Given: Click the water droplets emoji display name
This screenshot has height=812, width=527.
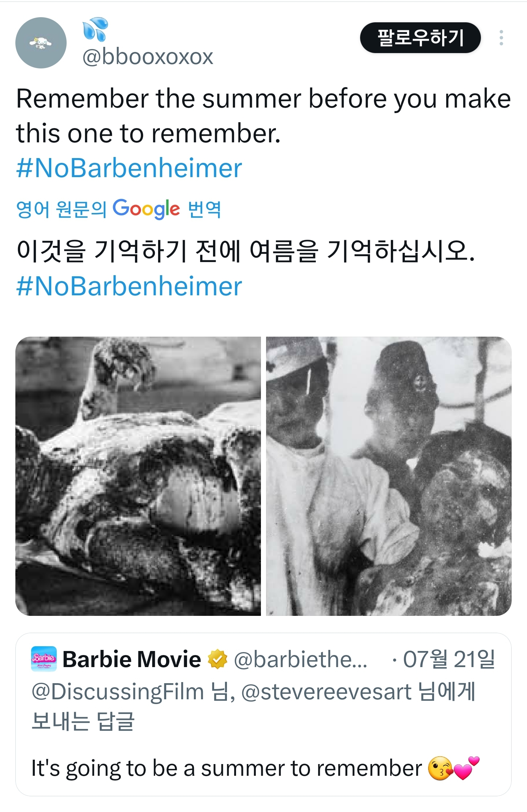Looking at the screenshot, I should coord(95,29).
